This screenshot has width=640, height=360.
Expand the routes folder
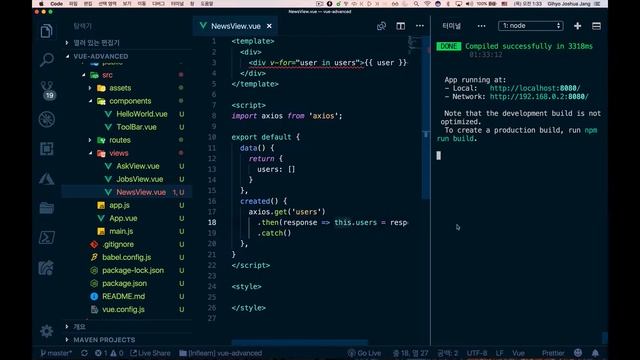(120, 140)
